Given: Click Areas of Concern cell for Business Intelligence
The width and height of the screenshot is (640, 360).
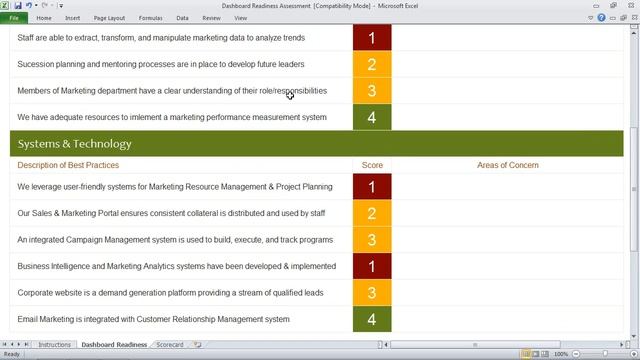Looking at the screenshot, I should (507, 266).
